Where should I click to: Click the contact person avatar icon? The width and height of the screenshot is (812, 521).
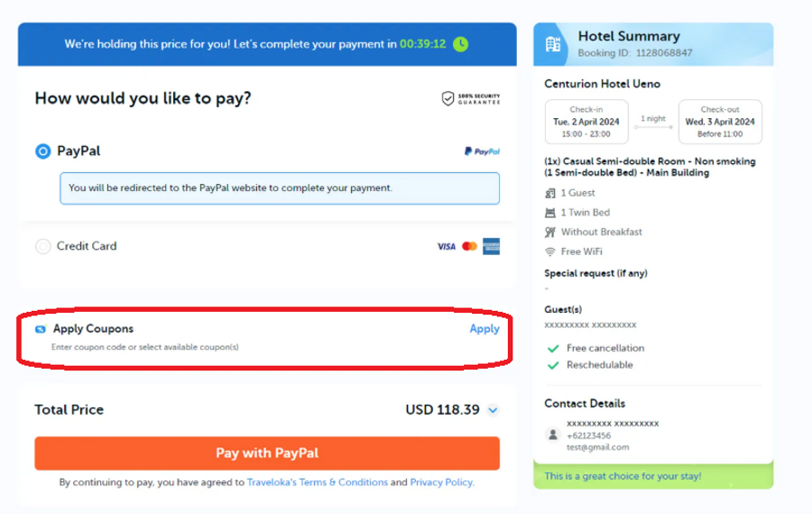553,434
